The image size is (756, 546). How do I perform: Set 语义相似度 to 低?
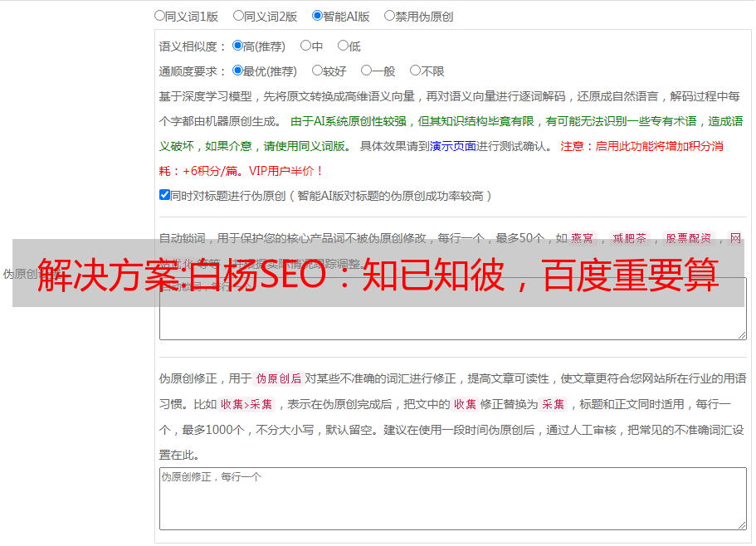coord(343,46)
